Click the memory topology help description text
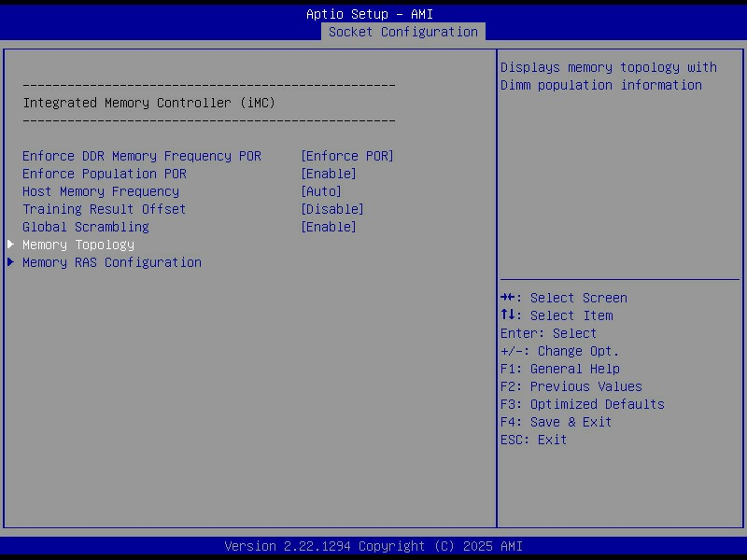Screen dimensions: 747x560 (608, 76)
